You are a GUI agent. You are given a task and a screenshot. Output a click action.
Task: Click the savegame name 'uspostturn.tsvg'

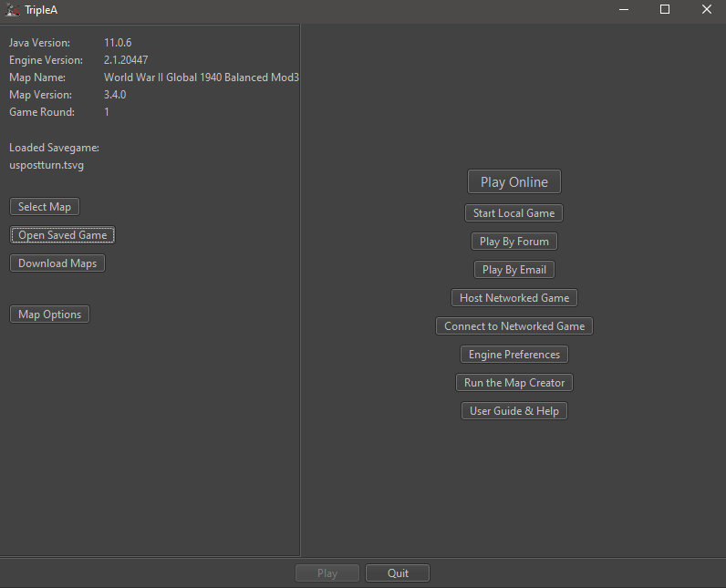click(47, 165)
